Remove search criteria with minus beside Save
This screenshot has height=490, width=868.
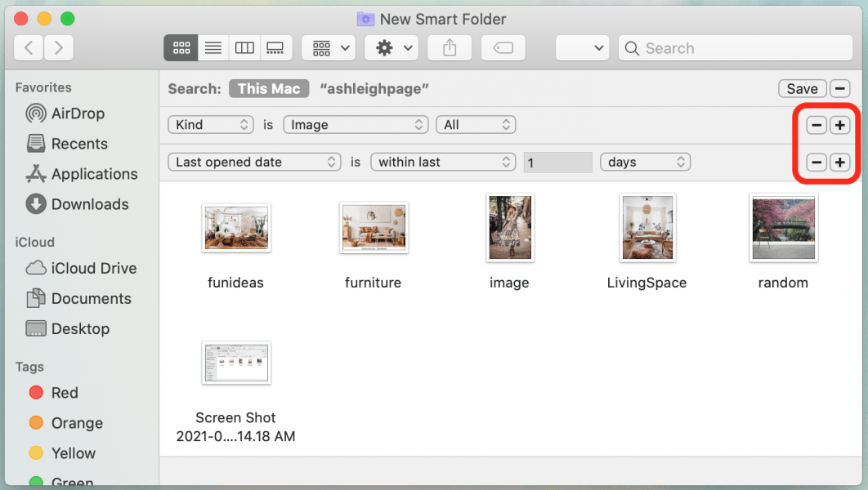[x=839, y=88]
